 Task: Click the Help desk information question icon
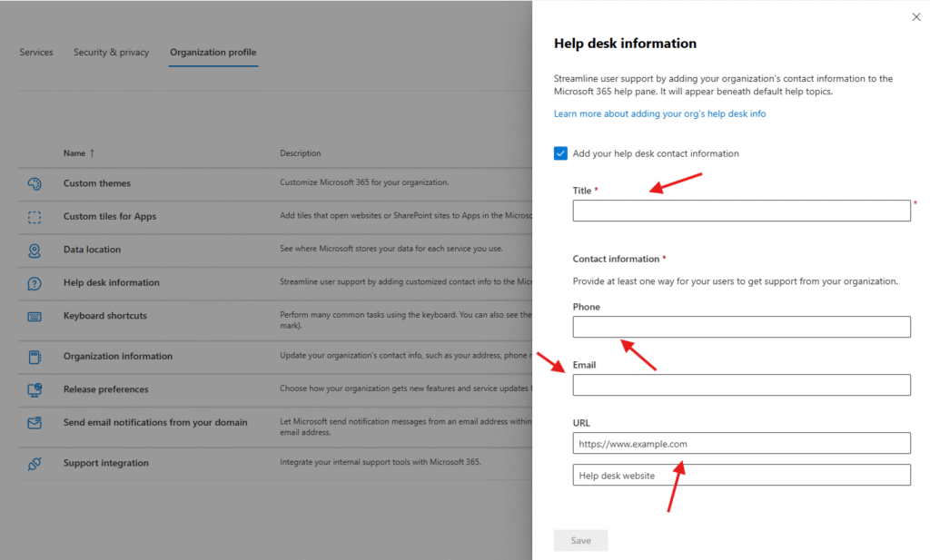tap(35, 283)
